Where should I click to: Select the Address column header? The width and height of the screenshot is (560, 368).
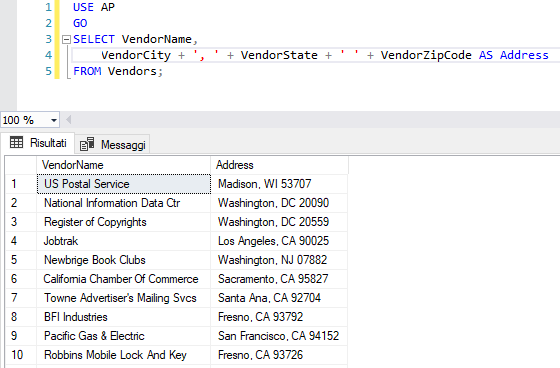[x=279, y=165]
